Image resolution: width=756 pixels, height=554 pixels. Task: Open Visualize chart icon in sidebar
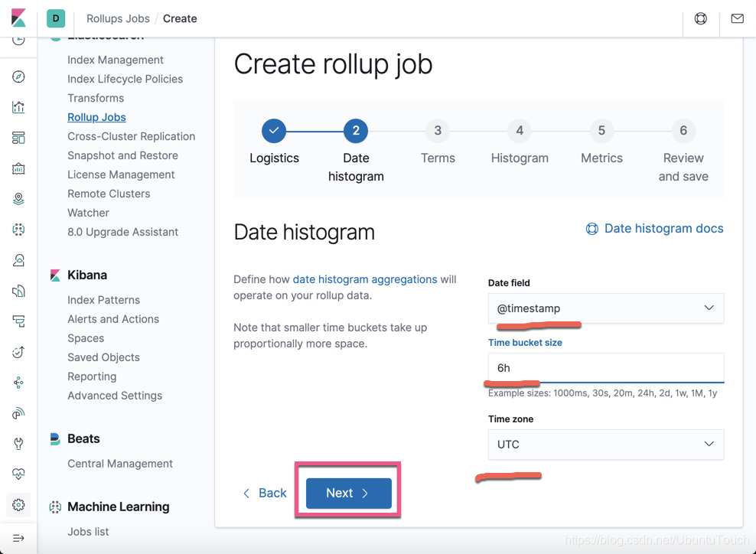point(18,107)
